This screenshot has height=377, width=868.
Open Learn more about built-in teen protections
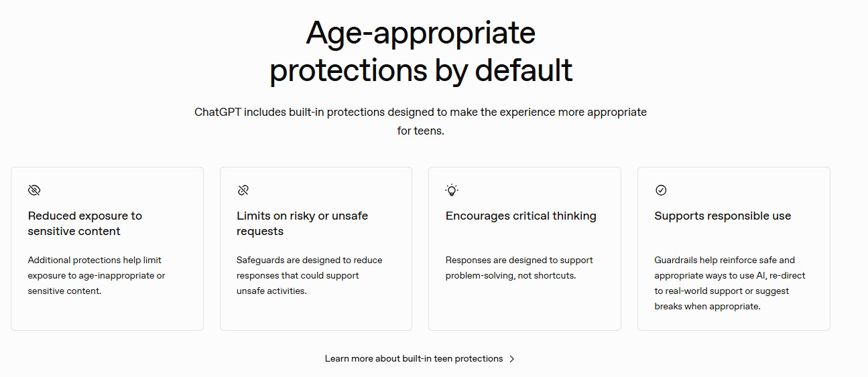pos(420,359)
